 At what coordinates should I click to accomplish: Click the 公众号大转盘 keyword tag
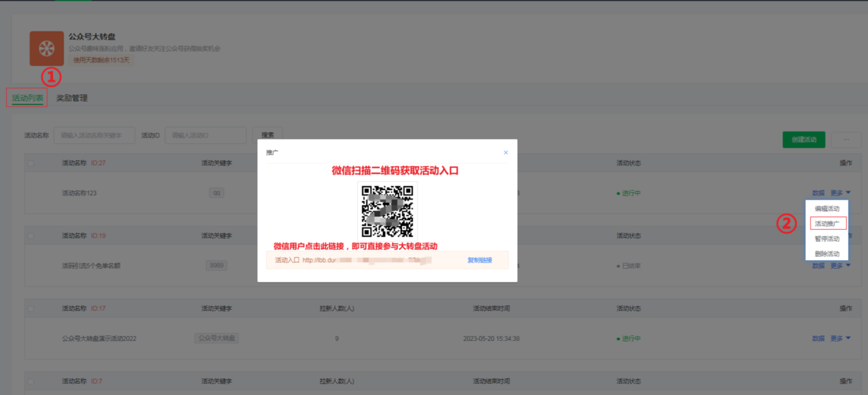[216, 338]
